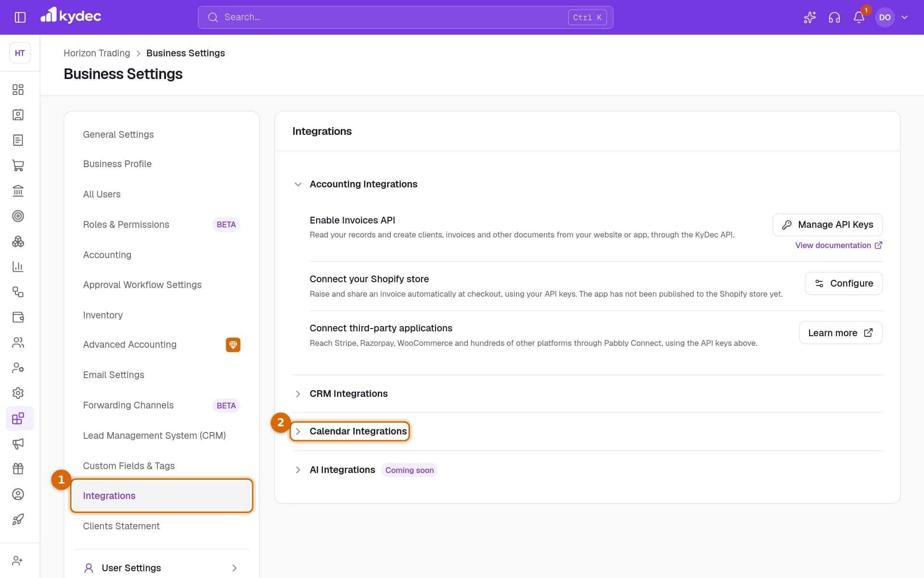The width and height of the screenshot is (924, 578).
Task: Open the megaphone icon in sidebar
Action: coord(18,444)
